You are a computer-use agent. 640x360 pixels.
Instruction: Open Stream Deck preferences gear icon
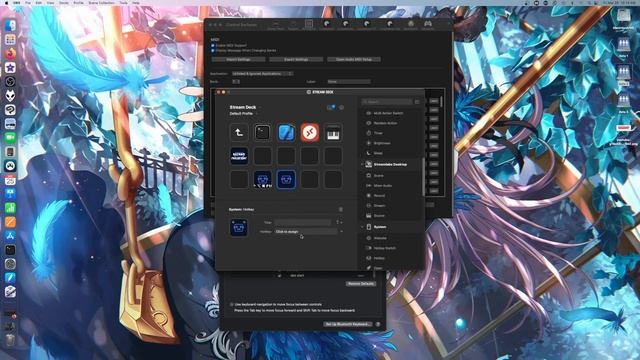click(x=342, y=107)
